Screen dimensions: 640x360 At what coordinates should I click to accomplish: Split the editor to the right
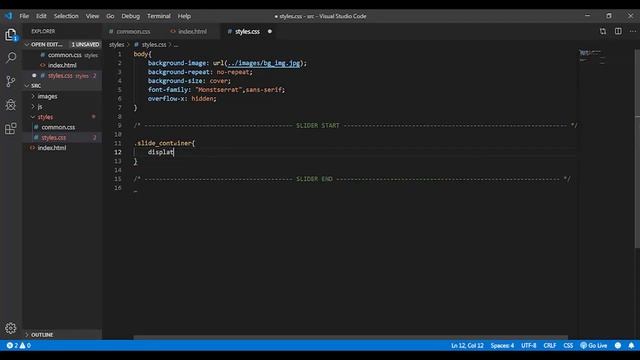(618, 31)
